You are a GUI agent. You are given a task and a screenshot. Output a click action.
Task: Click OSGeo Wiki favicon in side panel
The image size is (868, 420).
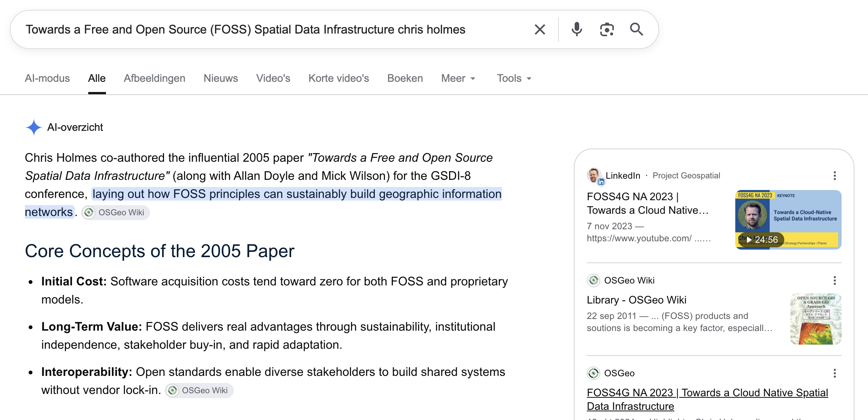pos(593,281)
